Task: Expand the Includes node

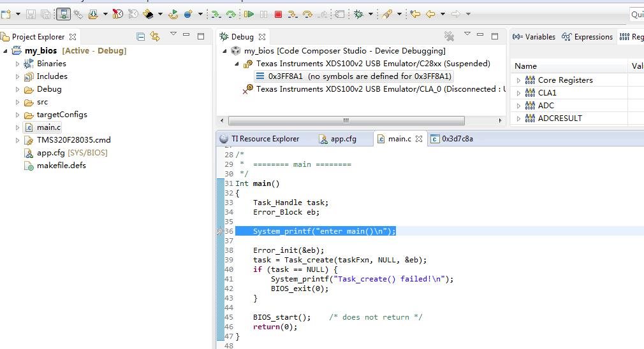Action: 17,76
